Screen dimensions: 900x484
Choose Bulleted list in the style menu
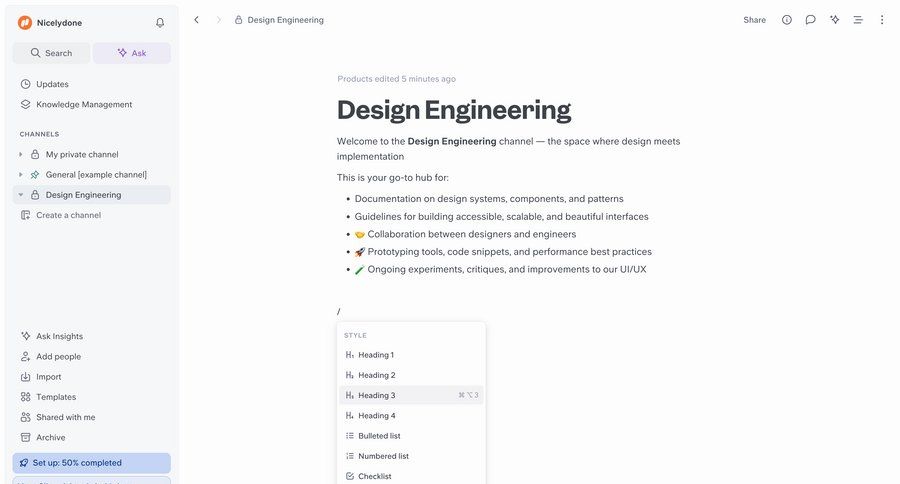pyautogui.click(x=379, y=436)
